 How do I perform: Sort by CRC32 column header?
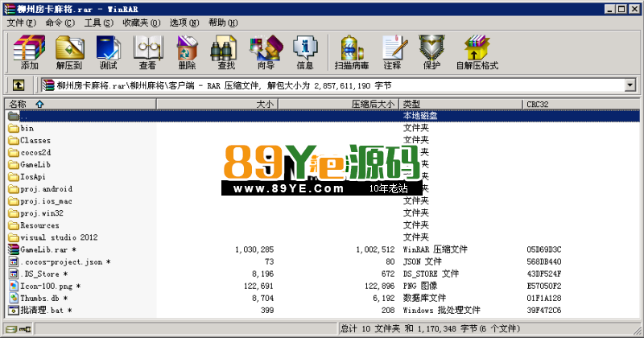click(x=580, y=104)
